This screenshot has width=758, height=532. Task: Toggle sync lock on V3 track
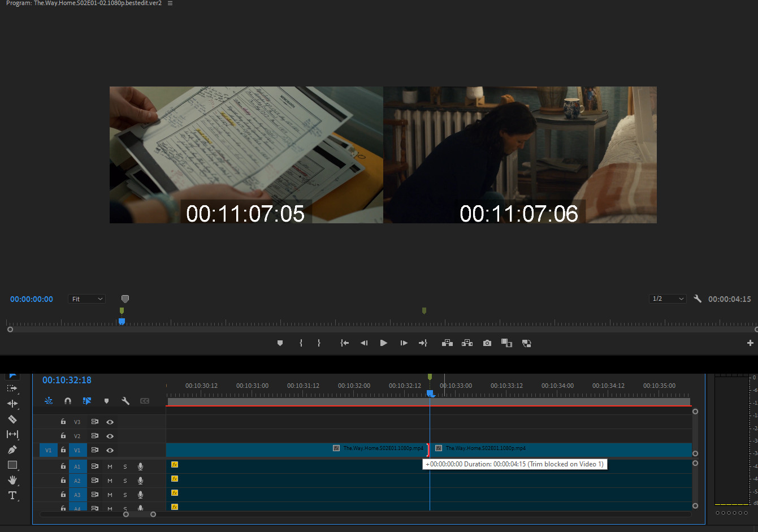94,422
